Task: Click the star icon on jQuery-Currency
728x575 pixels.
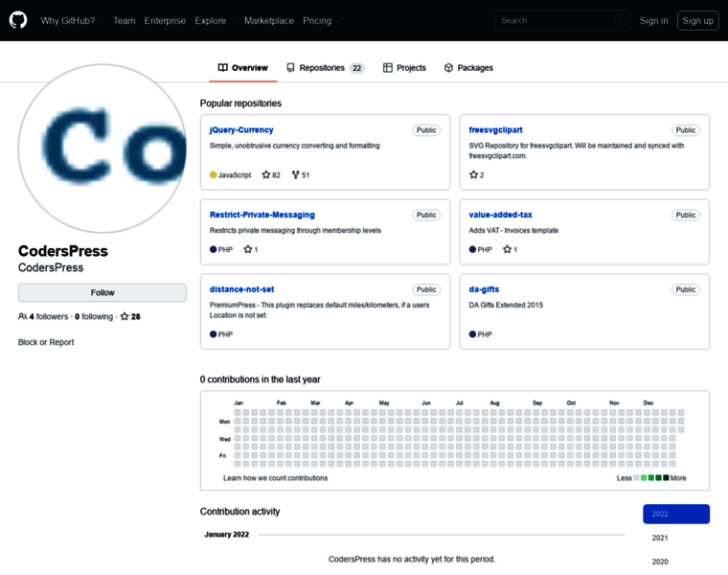Action: click(265, 174)
